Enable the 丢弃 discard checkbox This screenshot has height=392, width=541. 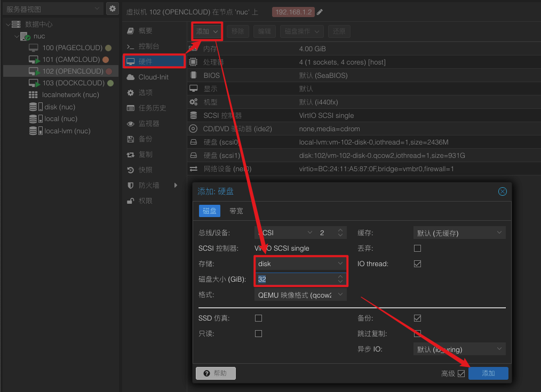417,249
